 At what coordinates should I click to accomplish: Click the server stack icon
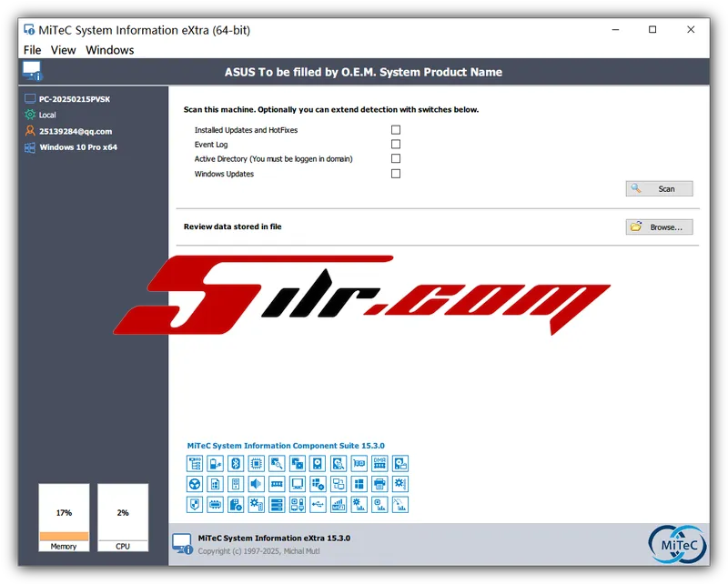point(277,505)
